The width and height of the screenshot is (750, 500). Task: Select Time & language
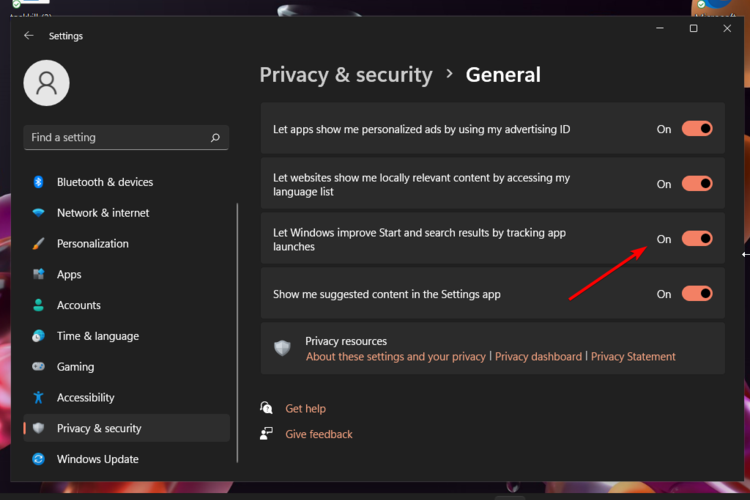[x=127, y=336]
